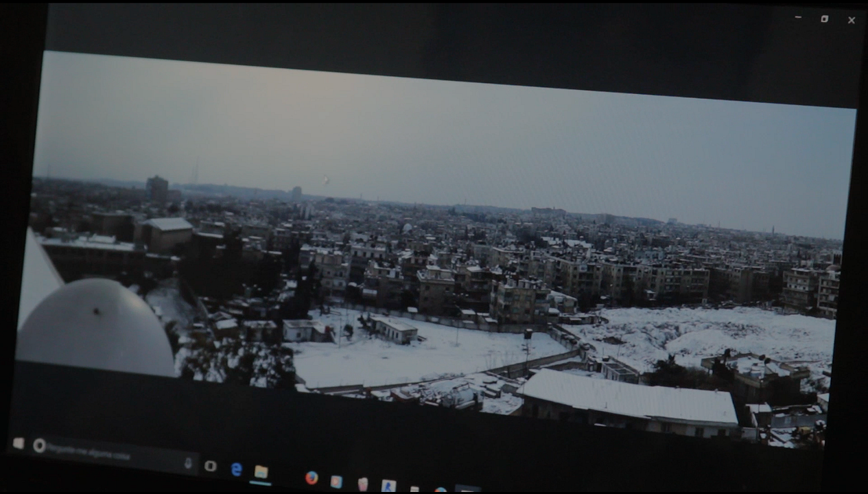This screenshot has height=494, width=868.
Task: Launch Microsoft Edge from the taskbar
Action: point(236,469)
